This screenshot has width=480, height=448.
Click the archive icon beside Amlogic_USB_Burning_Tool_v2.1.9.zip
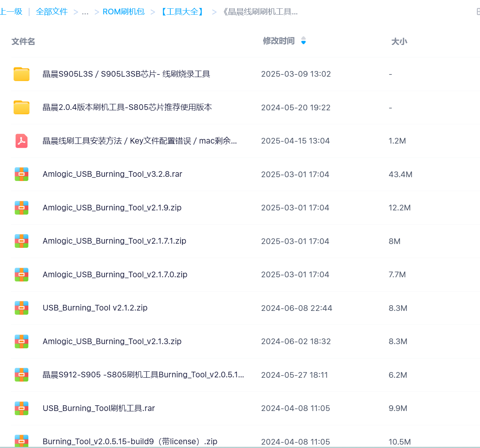(x=22, y=208)
